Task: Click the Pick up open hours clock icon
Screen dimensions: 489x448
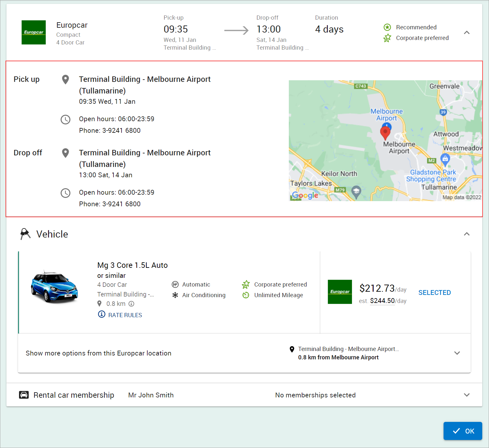Action: tap(65, 119)
